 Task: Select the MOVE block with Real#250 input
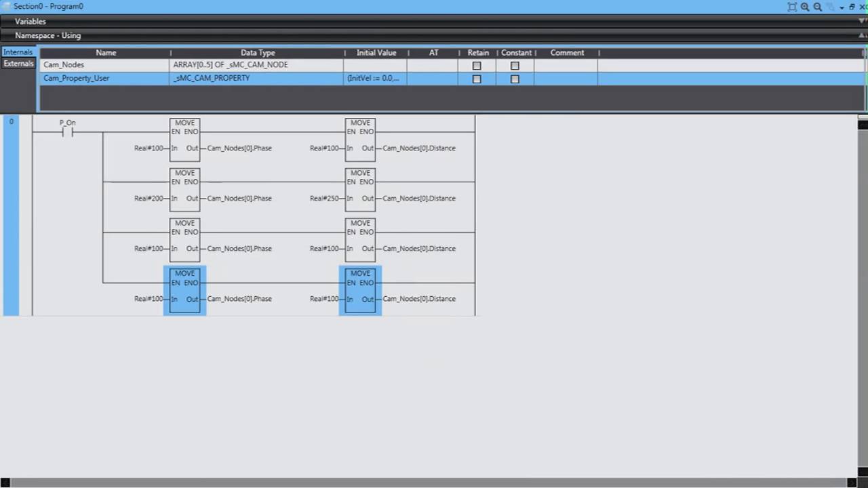coord(360,190)
